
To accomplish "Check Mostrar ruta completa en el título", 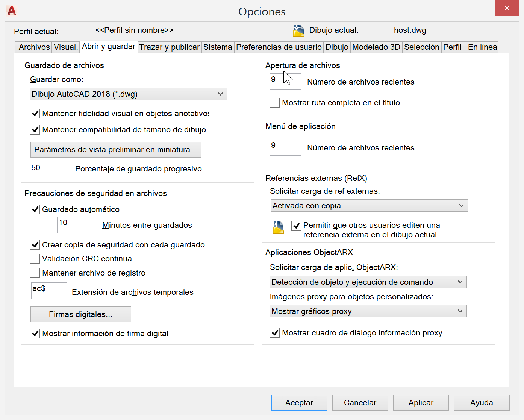I will coord(275,103).
